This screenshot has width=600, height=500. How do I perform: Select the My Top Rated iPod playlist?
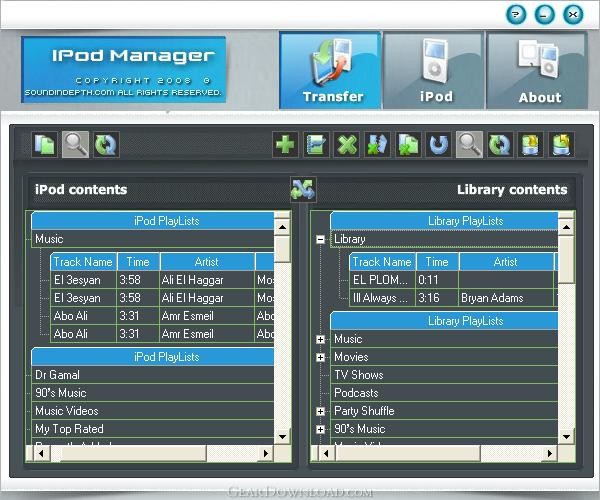point(153,429)
